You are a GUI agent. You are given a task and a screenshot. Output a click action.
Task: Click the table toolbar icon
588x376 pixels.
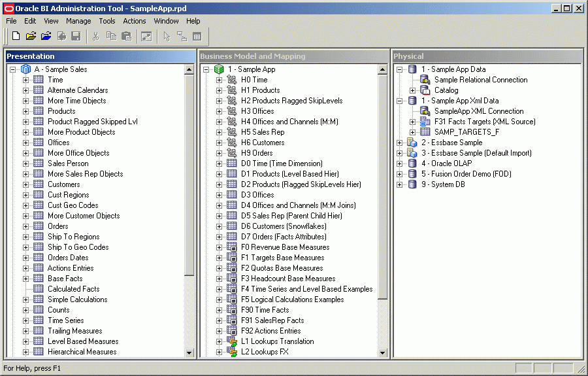point(197,36)
